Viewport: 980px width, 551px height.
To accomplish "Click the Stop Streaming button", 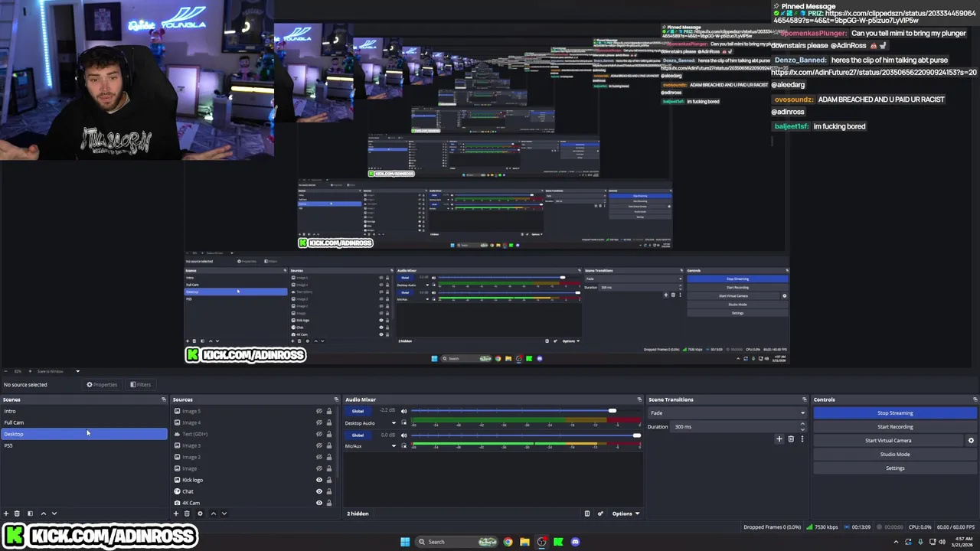I will pos(895,413).
